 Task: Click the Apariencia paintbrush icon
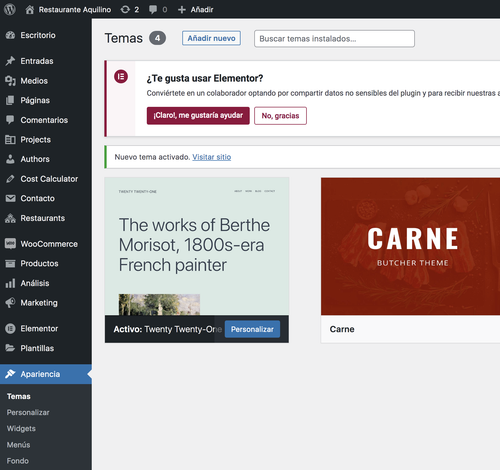pos(10,374)
